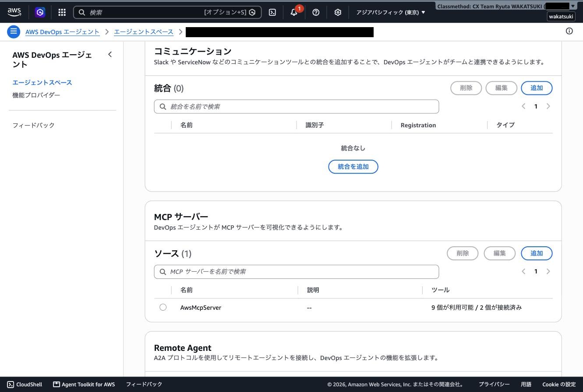Click 編集 button in the 統合 section
The image size is (583, 392).
[501, 88]
